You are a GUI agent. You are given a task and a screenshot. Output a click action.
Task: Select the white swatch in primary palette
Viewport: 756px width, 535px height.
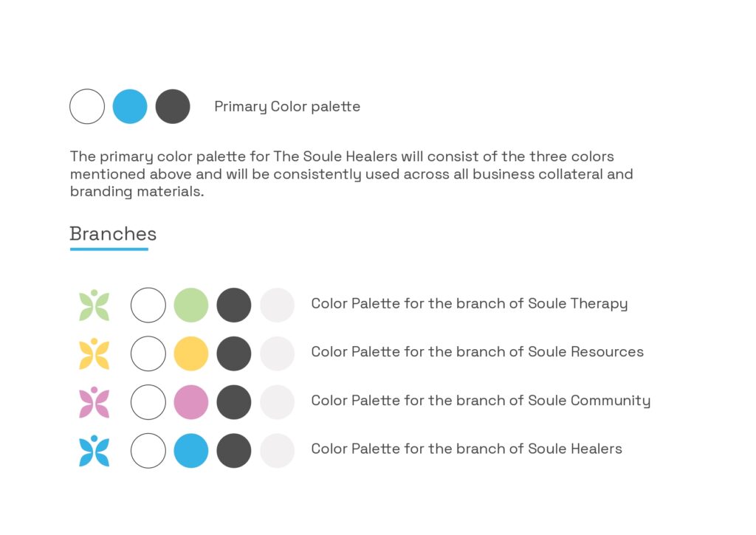pos(87,106)
